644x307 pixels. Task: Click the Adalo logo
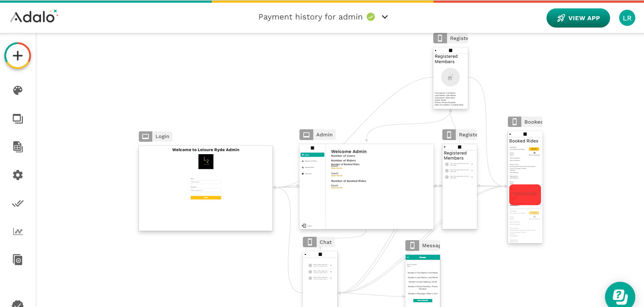pos(34,17)
